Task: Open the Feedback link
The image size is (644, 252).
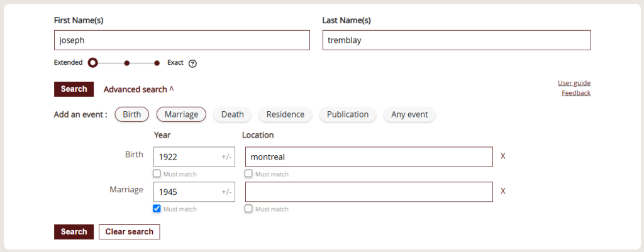Action: (x=576, y=93)
